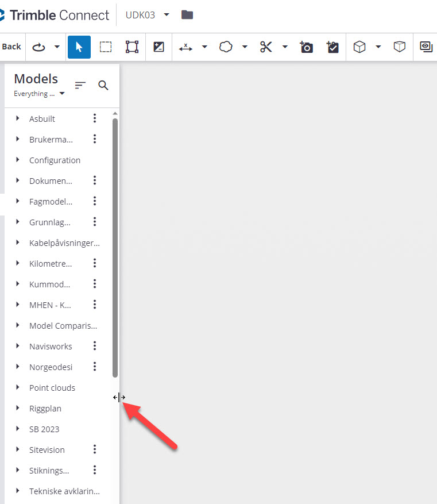The image size is (437, 504).
Task: Open the three-dot menu for Fagmodel...
Action: 94,201
